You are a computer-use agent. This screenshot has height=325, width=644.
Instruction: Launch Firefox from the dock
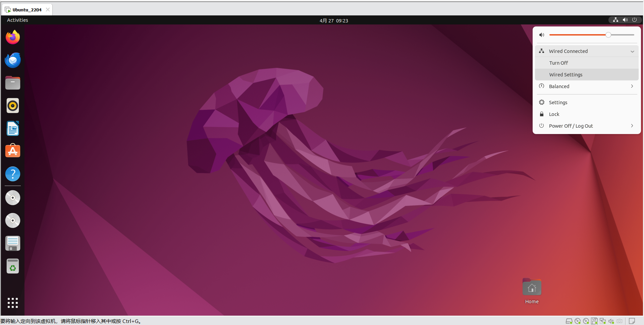13,37
